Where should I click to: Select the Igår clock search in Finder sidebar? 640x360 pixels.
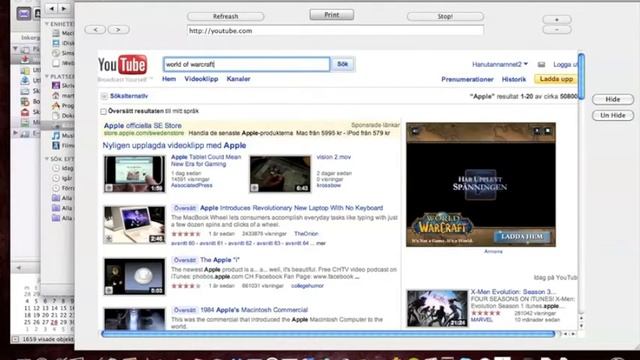point(56,178)
